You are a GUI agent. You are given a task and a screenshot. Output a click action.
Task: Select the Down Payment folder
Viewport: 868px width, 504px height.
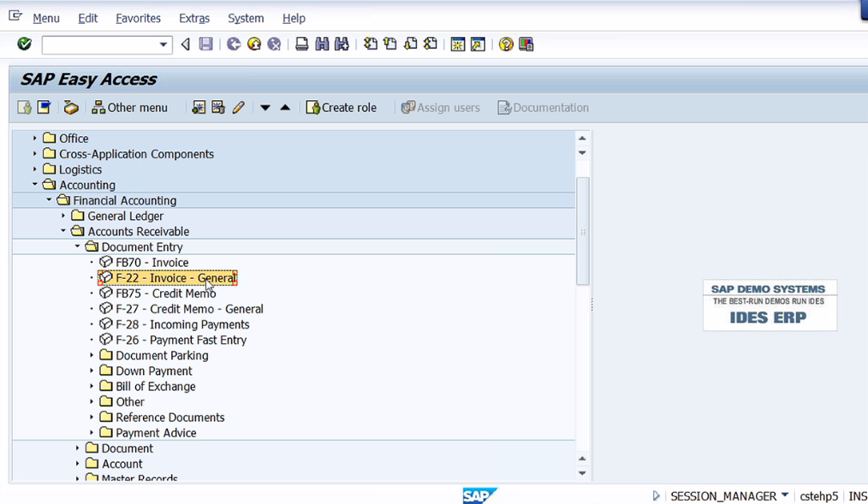153,371
